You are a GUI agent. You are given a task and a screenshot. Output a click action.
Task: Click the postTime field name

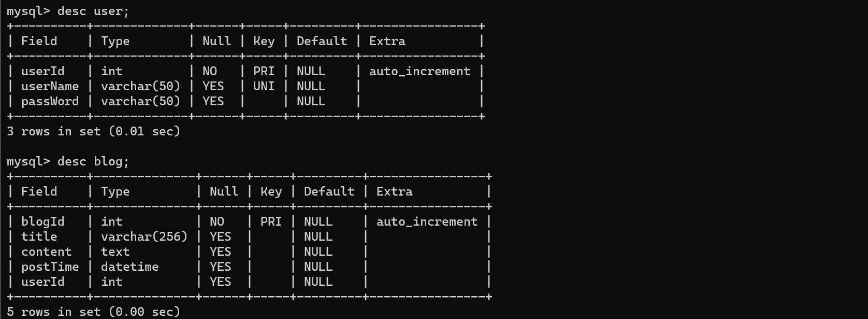50,267
